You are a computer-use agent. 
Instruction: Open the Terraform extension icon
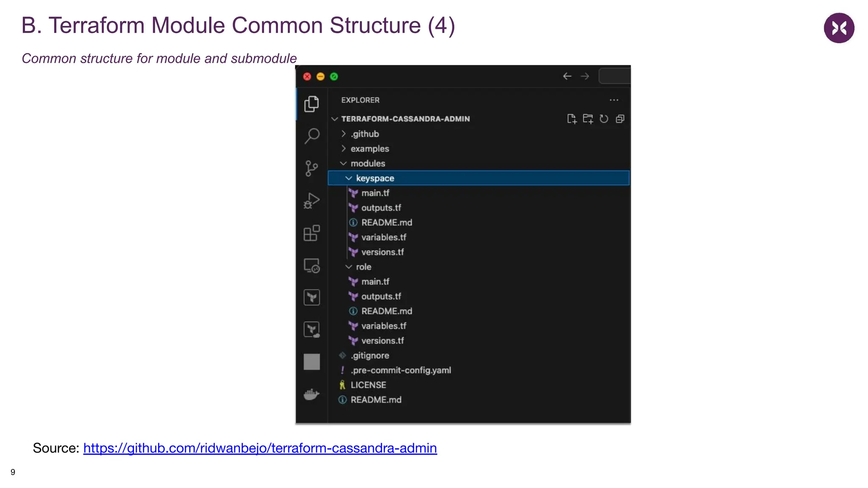click(312, 297)
